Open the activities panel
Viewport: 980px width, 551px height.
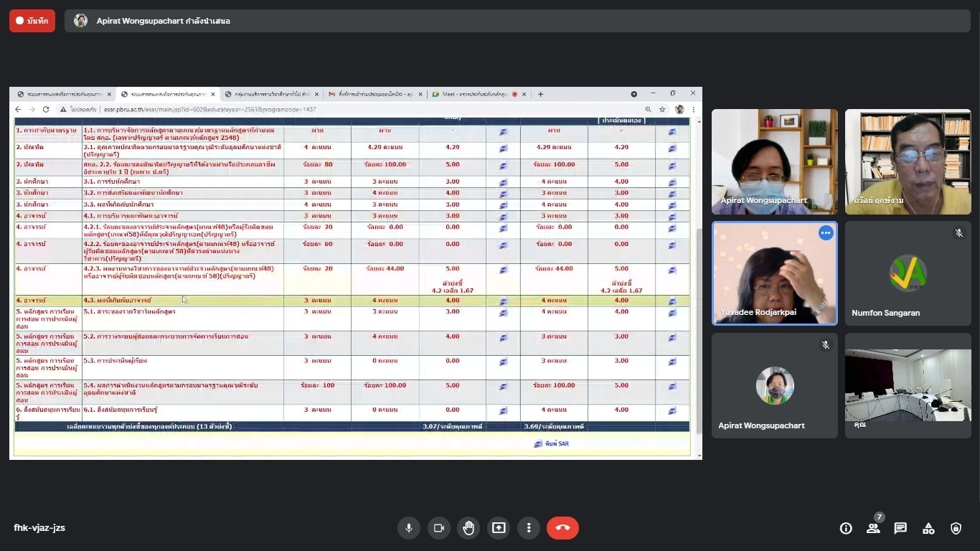[x=928, y=528]
